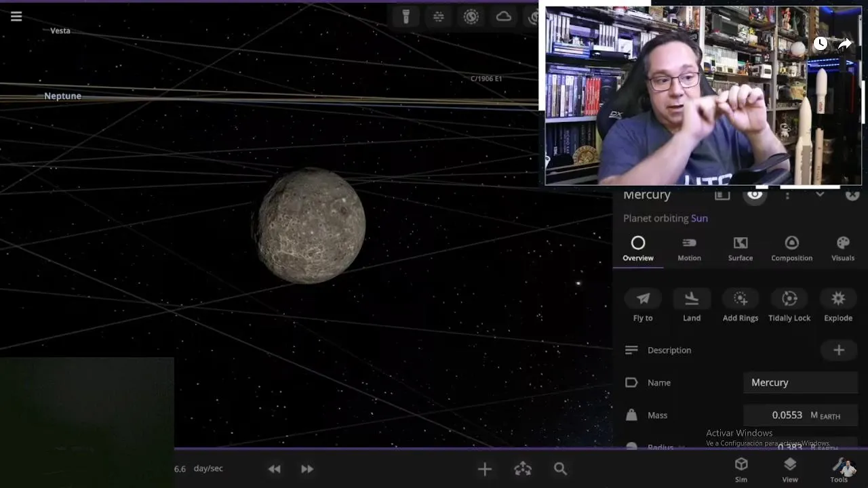The height and width of the screenshot is (488, 868).
Task: Click the Vesta label in the viewport
Action: tap(60, 30)
